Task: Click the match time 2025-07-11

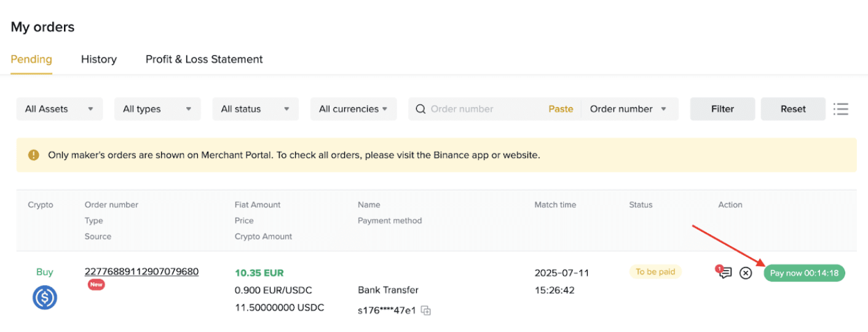Action: pyautogui.click(x=562, y=272)
